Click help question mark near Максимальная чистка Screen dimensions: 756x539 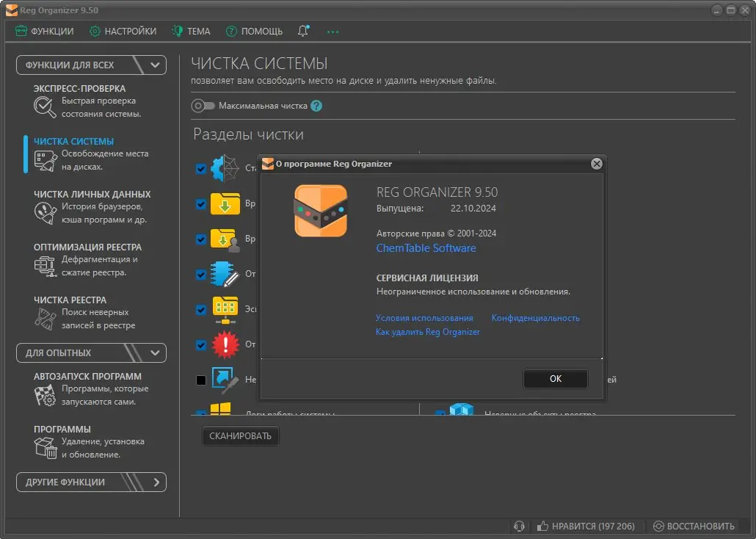pyautogui.click(x=316, y=106)
